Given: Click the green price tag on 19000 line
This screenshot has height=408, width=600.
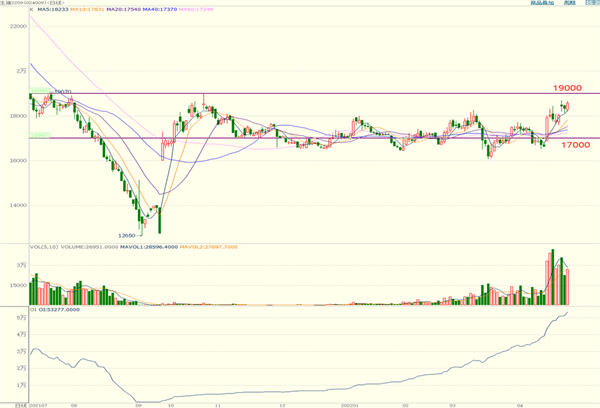Looking at the screenshot, I should [39, 92].
